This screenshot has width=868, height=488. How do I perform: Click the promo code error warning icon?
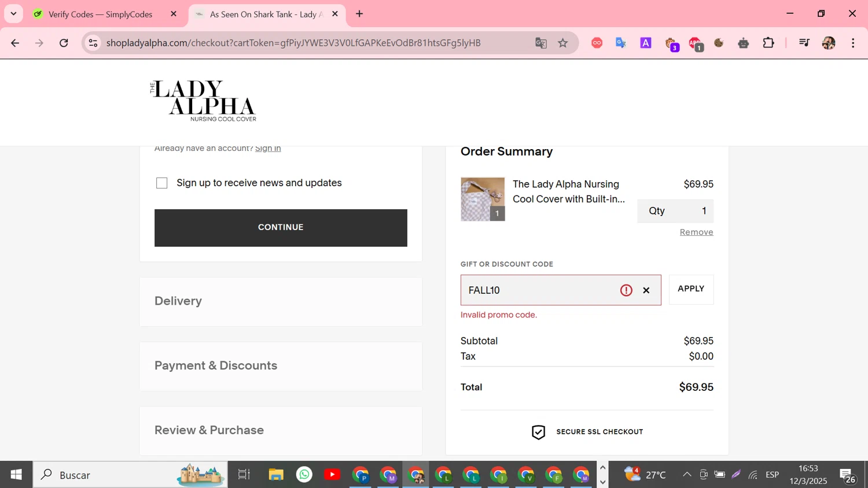[626, 290]
